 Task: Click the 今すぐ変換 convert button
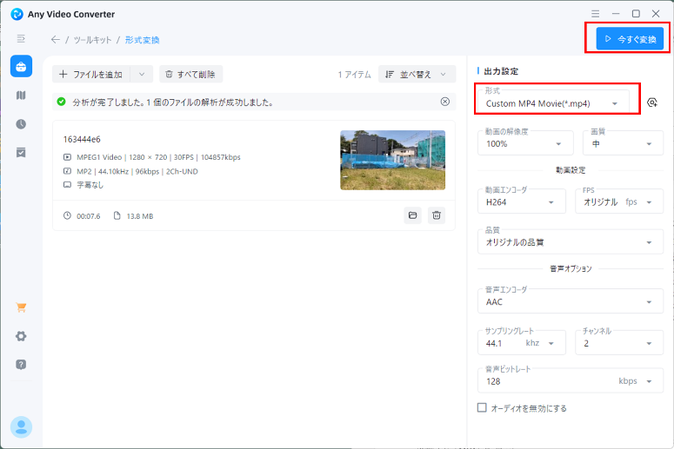coord(624,39)
